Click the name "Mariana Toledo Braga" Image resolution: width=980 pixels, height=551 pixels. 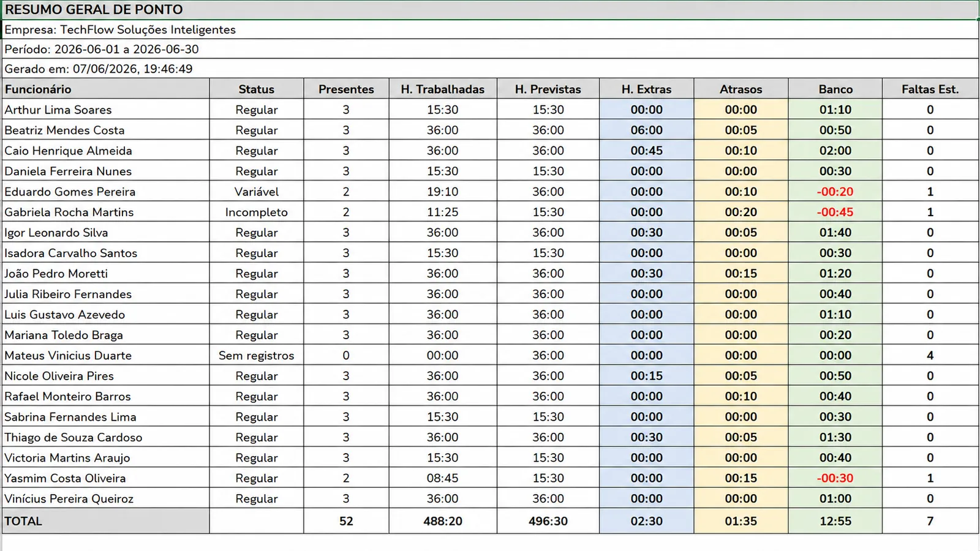coord(64,335)
